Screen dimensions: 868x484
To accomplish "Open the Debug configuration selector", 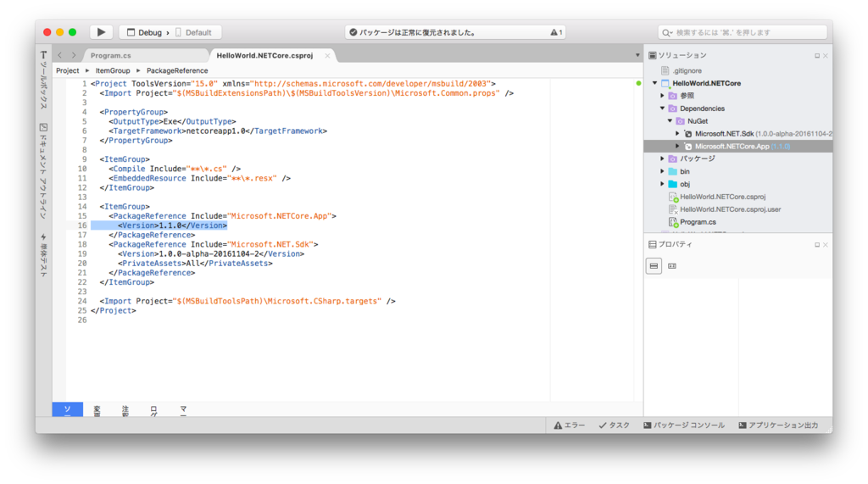I will 144,33.
